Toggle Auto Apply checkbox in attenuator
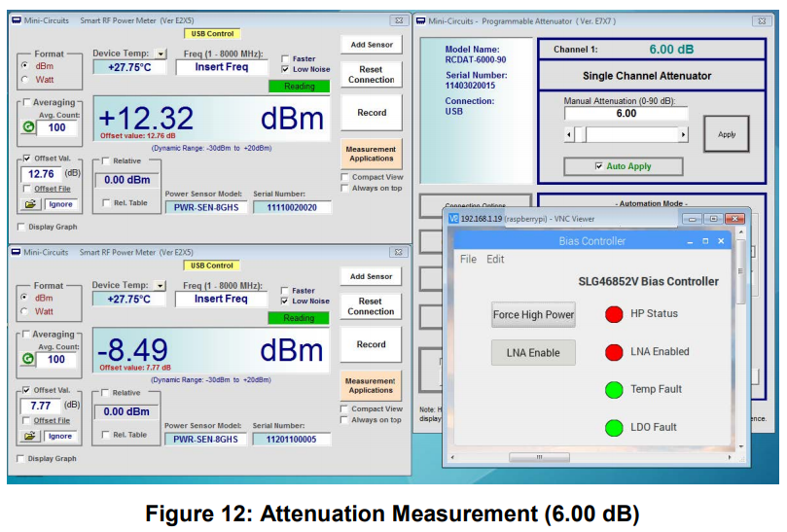787x532 pixels. 598,166
